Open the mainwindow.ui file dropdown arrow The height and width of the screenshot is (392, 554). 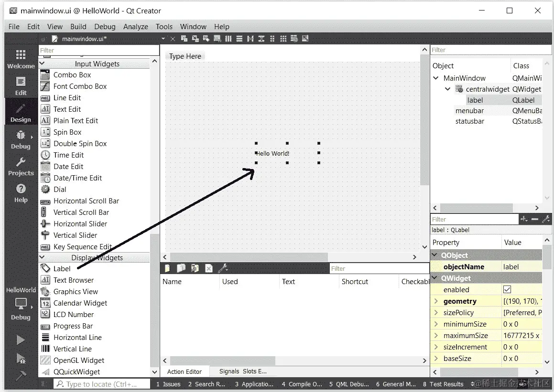(163, 39)
